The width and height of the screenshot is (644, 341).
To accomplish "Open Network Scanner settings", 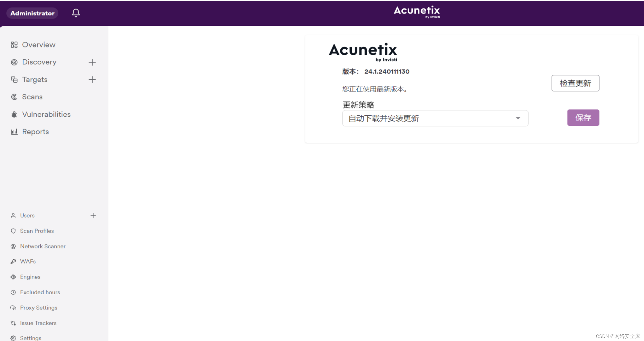I will pos(43,246).
